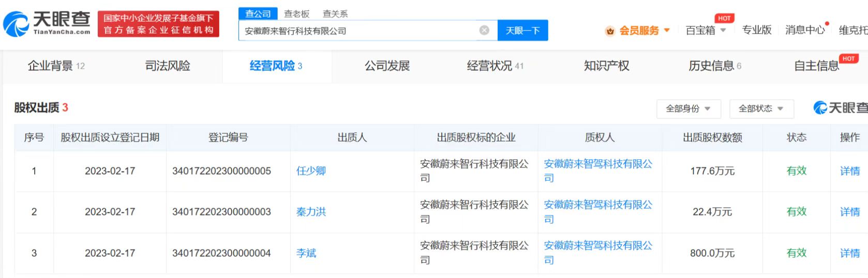Click registration number 340172202300000004

pos(221,253)
